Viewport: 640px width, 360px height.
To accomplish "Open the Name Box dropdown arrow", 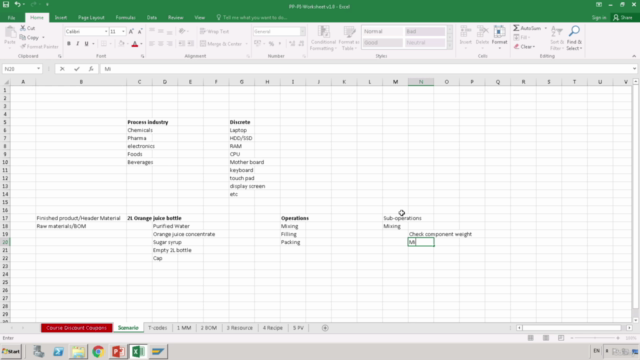I will [38, 69].
